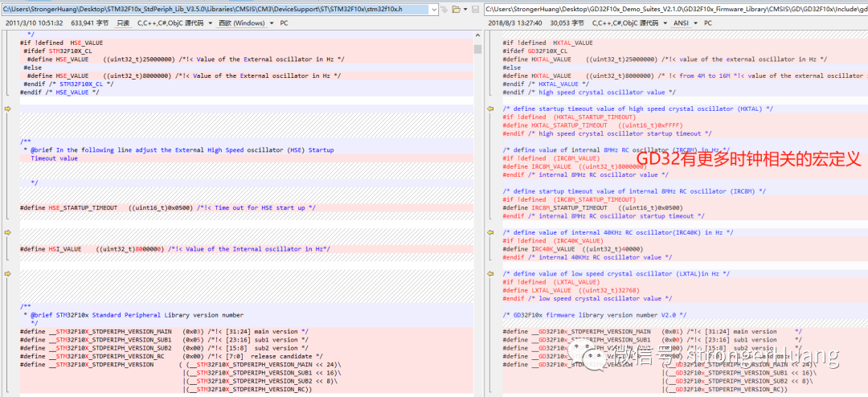Click the greyed-out reload arrow beside left path

coord(444,10)
